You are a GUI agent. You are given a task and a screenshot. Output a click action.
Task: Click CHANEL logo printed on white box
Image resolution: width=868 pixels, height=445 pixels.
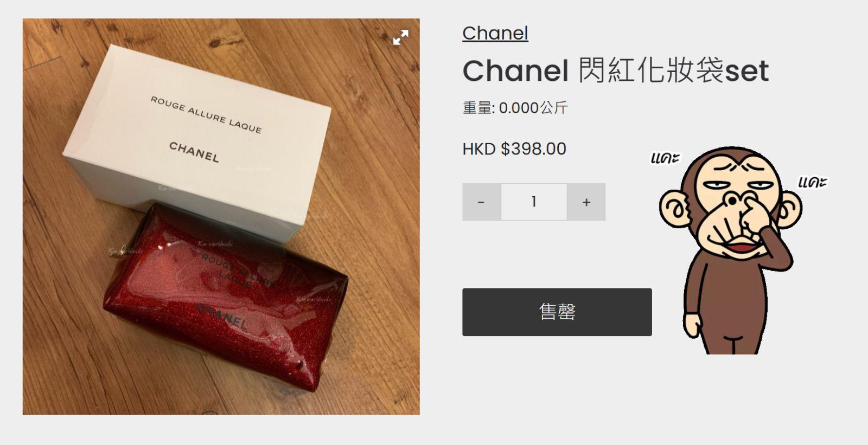pyautogui.click(x=194, y=152)
